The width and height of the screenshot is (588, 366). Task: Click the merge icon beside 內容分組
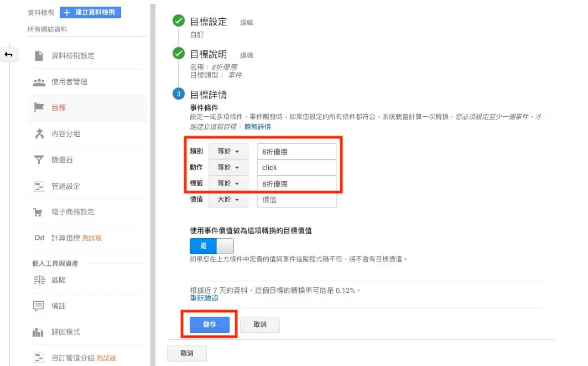click(39, 133)
